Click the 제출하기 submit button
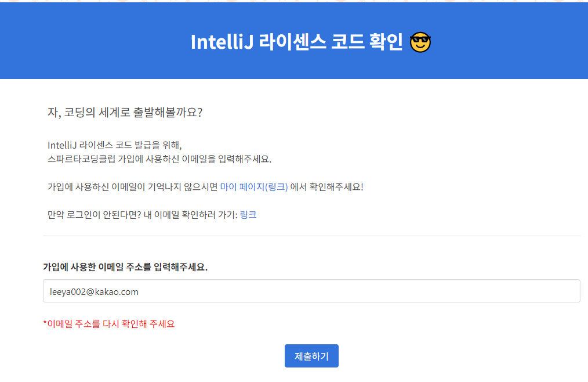 click(311, 356)
